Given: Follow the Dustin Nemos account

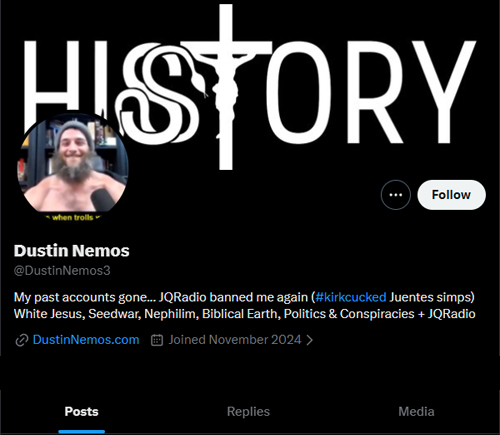Looking at the screenshot, I should pos(451,195).
